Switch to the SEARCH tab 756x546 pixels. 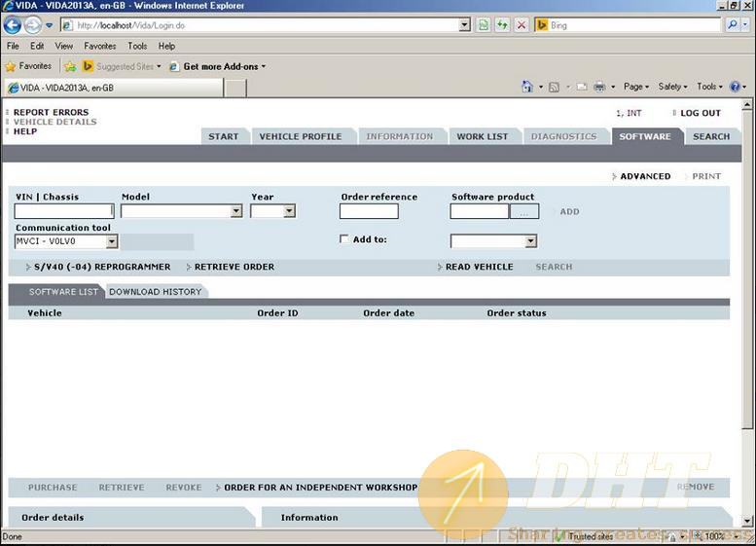[x=711, y=136]
